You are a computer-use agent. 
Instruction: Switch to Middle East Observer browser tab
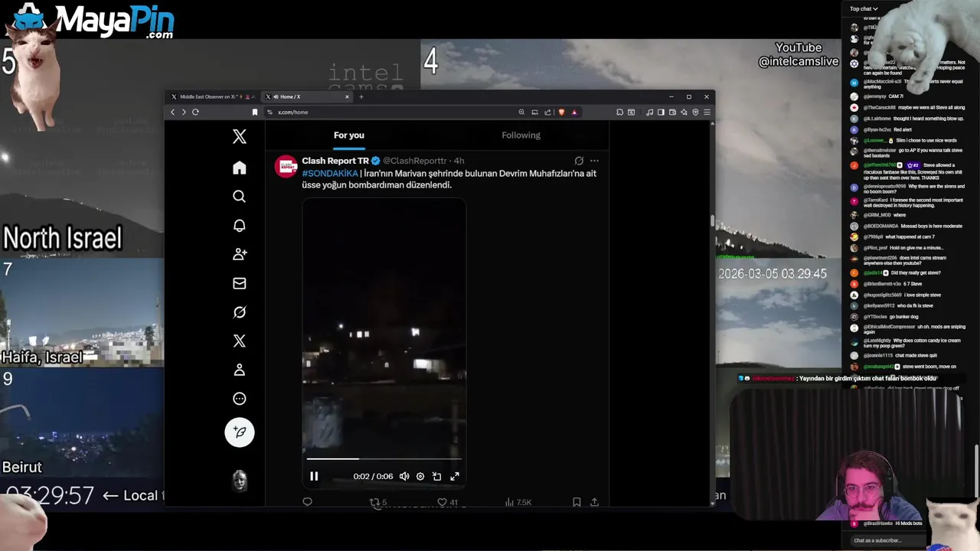214,96
